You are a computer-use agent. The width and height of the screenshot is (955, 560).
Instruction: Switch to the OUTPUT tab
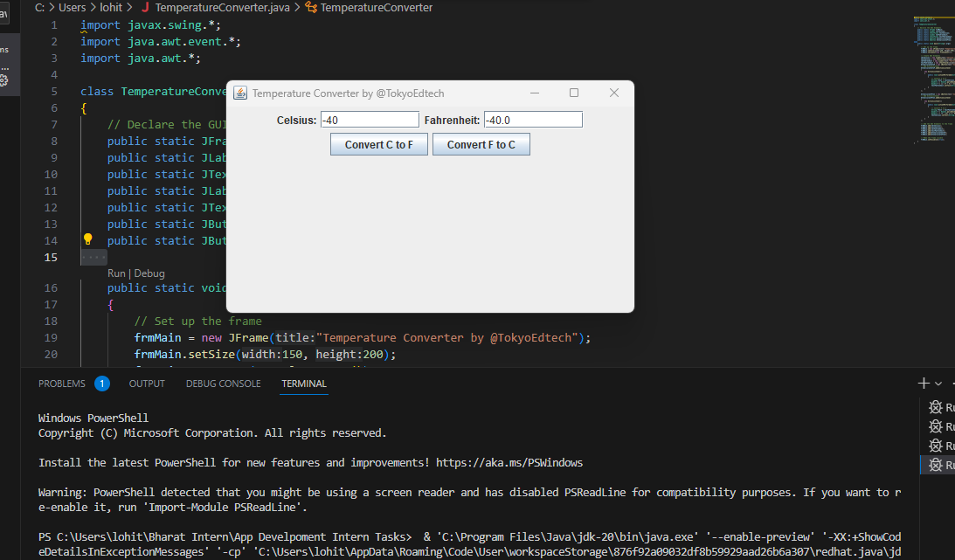tap(146, 383)
